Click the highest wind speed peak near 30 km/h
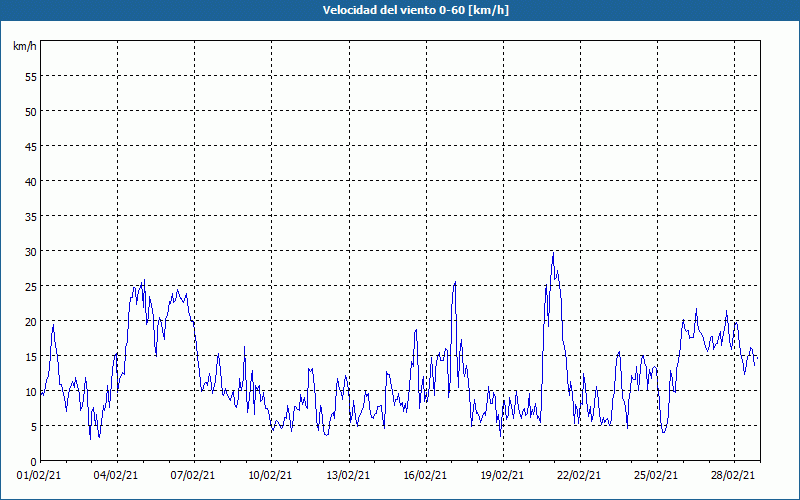The height and width of the screenshot is (500, 800). click(553, 253)
